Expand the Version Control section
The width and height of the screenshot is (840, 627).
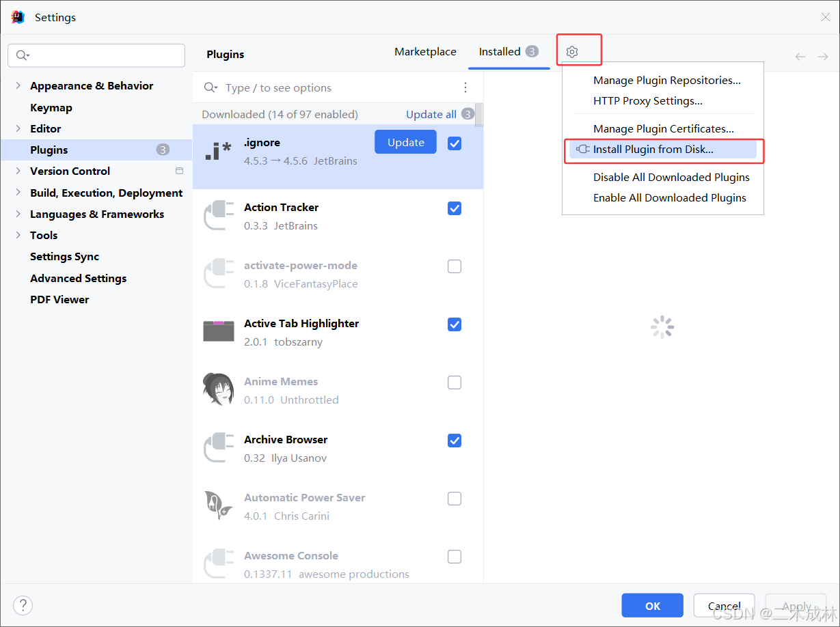click(18, 171)
